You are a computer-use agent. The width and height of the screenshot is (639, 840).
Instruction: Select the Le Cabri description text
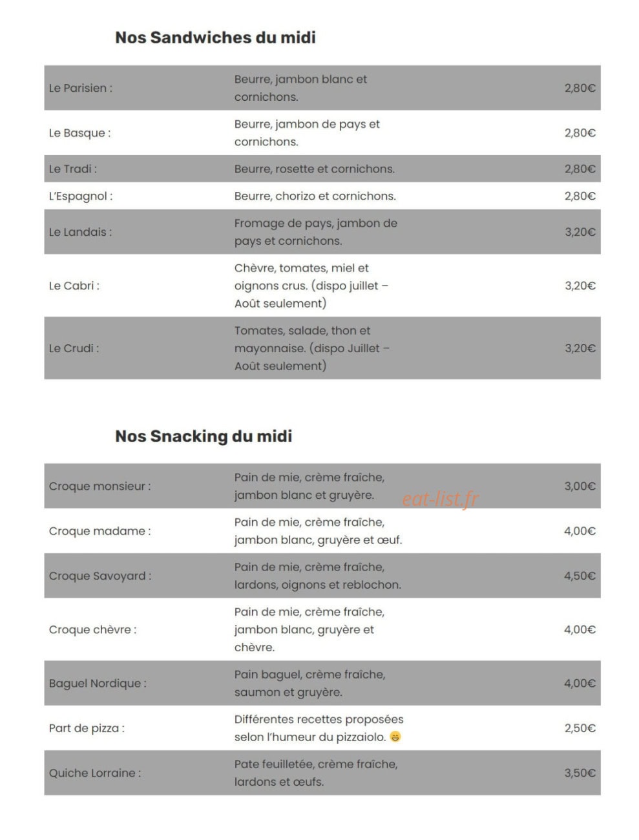311,286
